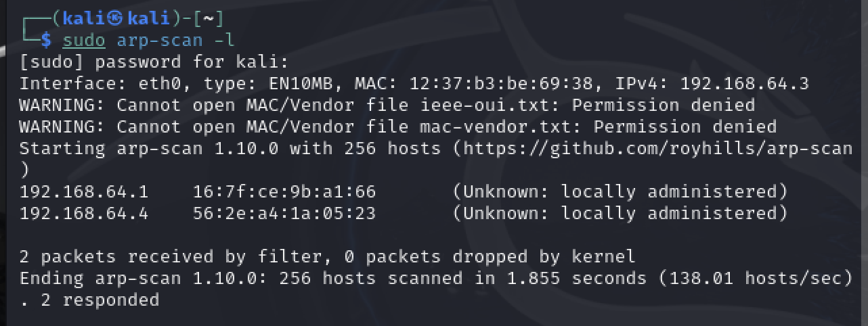Click the IPv4 address 192.168.64.3

pos(745,84)
